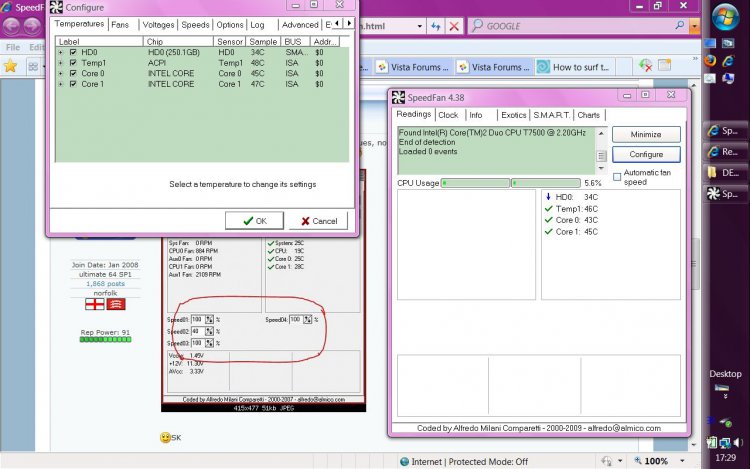Image resolution: width=750 pixels, height=469 pixels.
Task: Open the search provider dropdown
Action: pyautogui.click(x=694, y=26)
